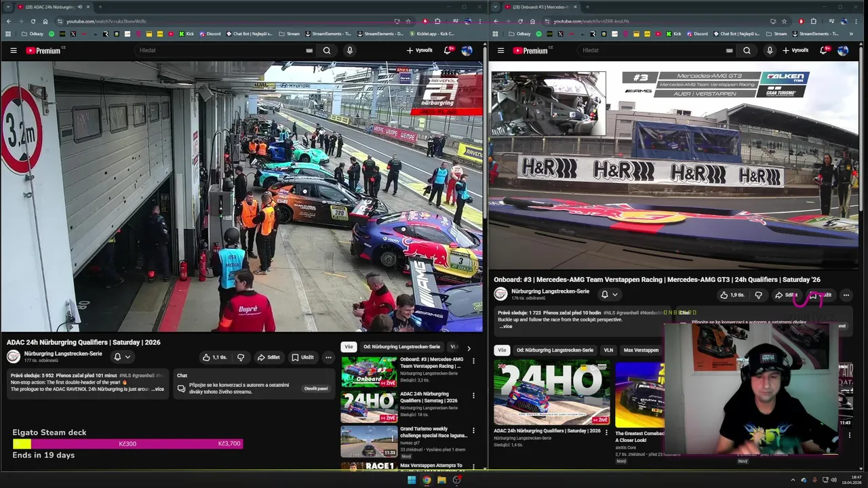This screenshot has height=488, width=868.
Task: Open account avatar menu in left window
Action: click(467, 50)
